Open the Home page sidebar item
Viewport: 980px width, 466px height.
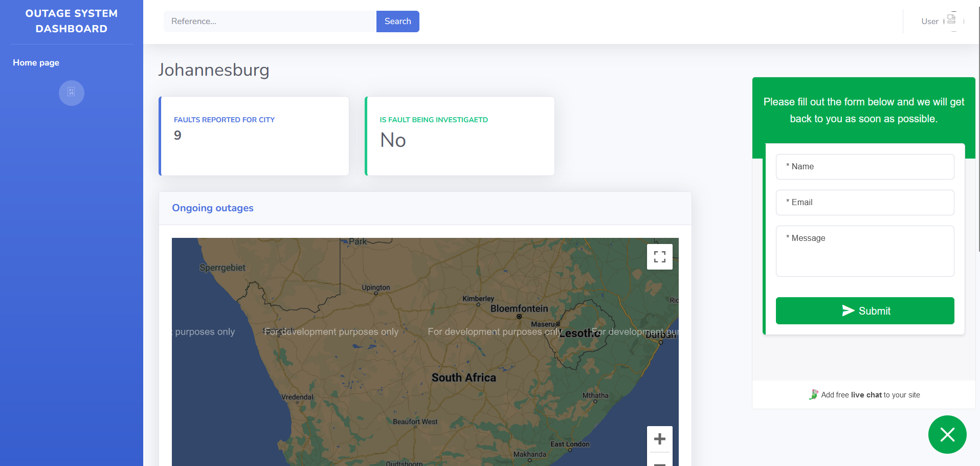35,62
